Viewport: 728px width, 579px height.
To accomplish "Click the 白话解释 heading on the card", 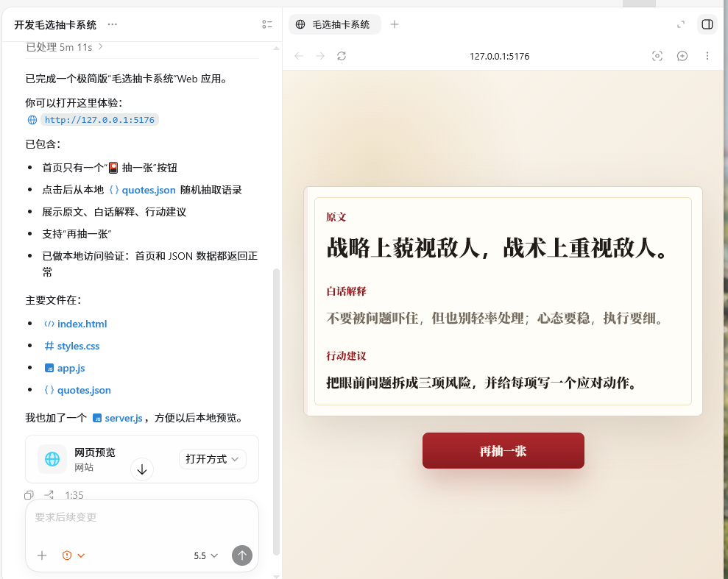I will click(347, 291).
